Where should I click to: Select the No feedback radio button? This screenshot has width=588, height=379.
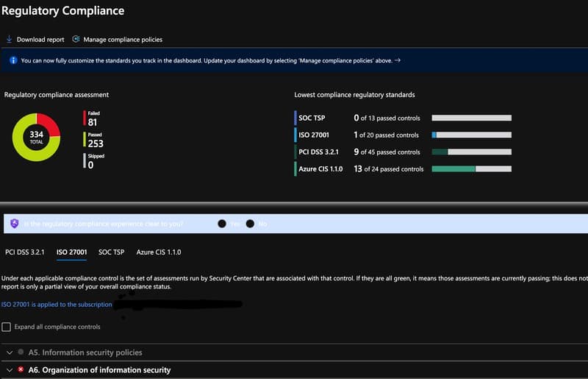250,224
